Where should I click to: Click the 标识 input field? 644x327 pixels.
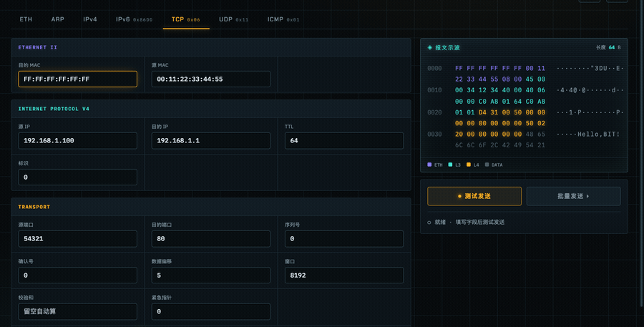(x=77, y=177)
